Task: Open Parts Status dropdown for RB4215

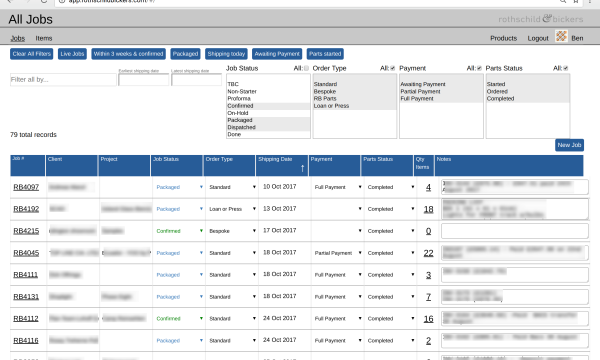Action: pyautogui.click(x=391, y=231)
